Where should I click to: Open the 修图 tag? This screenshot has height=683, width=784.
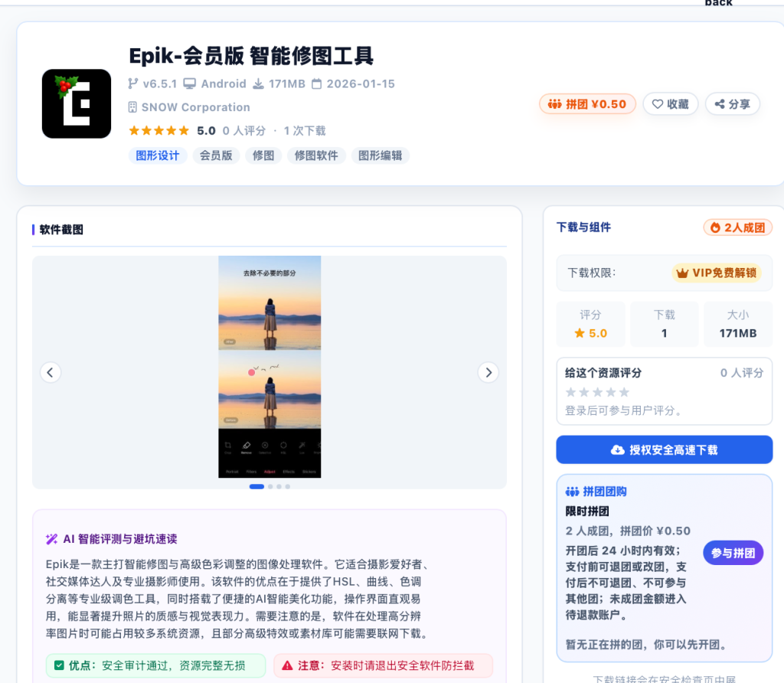pos(263,155)
